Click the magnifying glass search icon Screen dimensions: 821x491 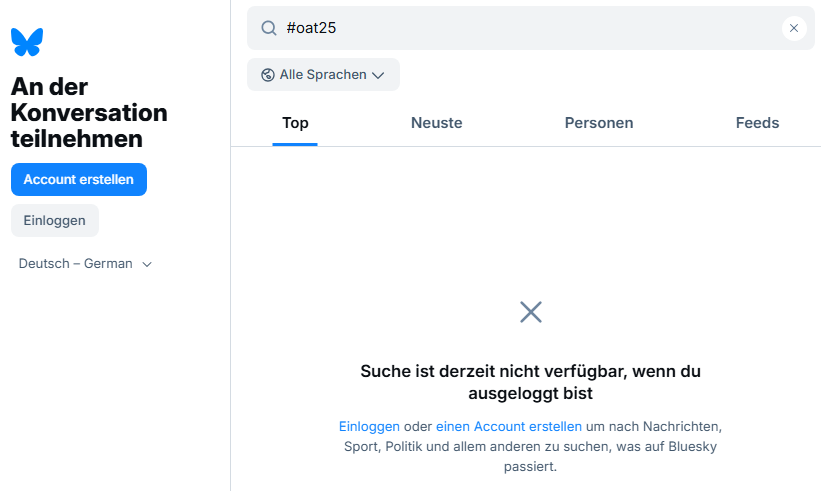(x=268, y=28)
